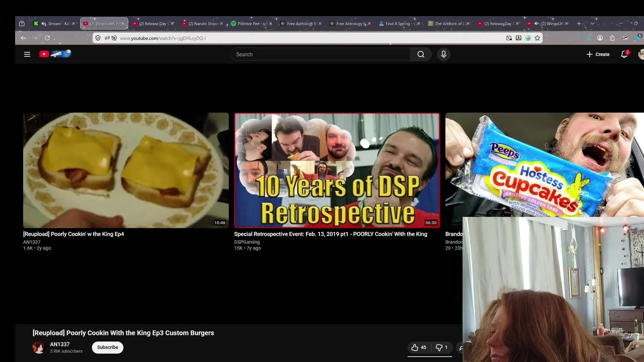Viewport: 644px width, 362px height.
Task: Switch to the Find A Spring tab
Action: click(x=399, y=24)
